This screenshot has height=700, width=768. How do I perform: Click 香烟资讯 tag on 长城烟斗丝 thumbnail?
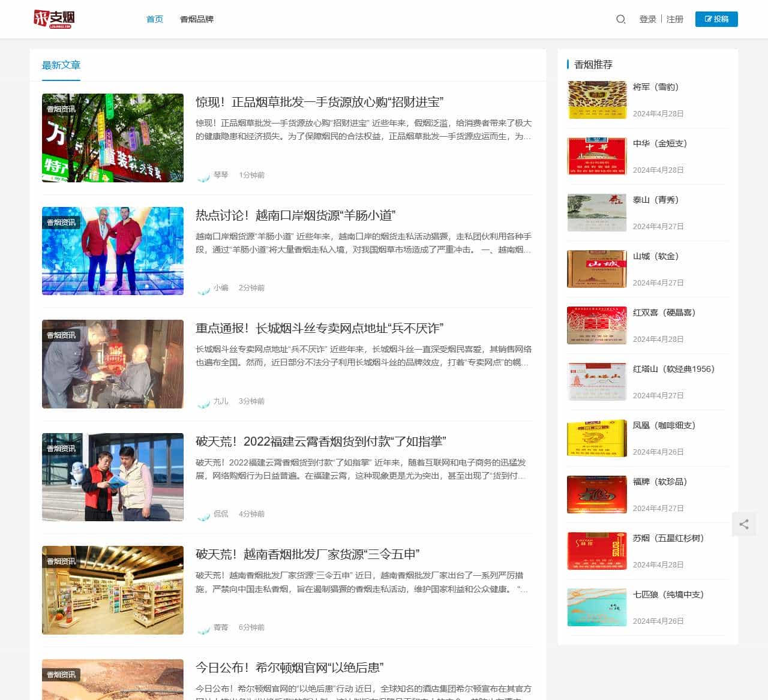pyautogui.click(x=61, y=335)
